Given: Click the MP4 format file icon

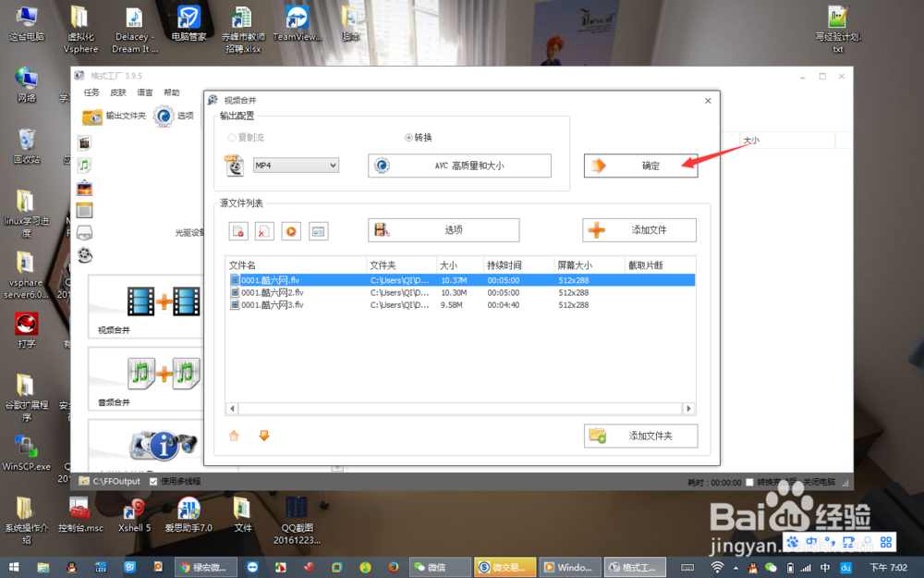Looking at the screenshot, I should 234,166.
